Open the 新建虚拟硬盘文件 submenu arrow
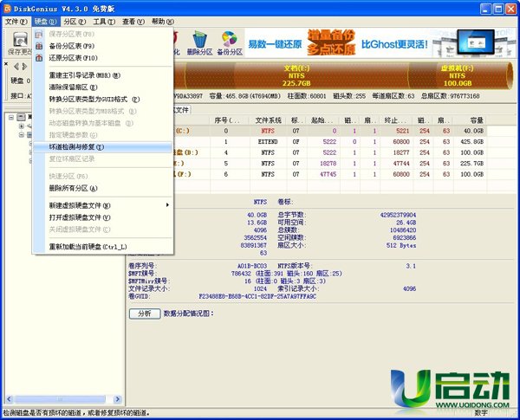520x420 pixels. click(167, 205)
